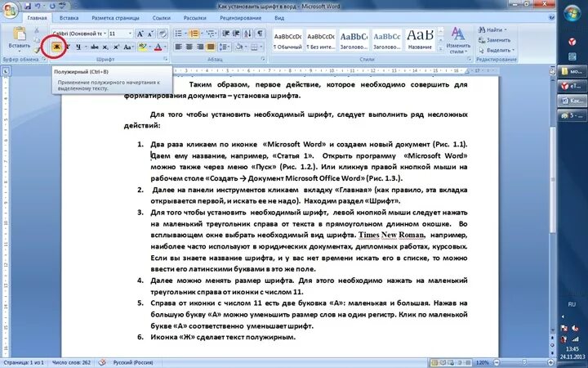Apply yellow text highlight marker
Viewport: 588px width, 368px height.
(x=142, y=47)
